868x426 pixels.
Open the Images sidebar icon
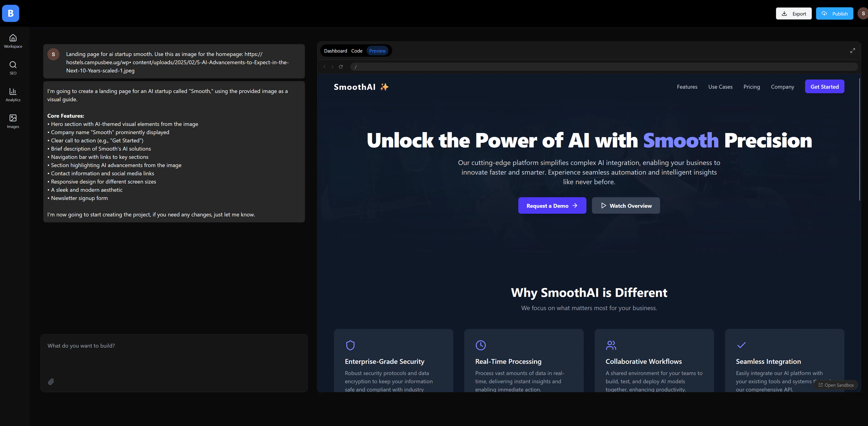click(x=13, y=122)
